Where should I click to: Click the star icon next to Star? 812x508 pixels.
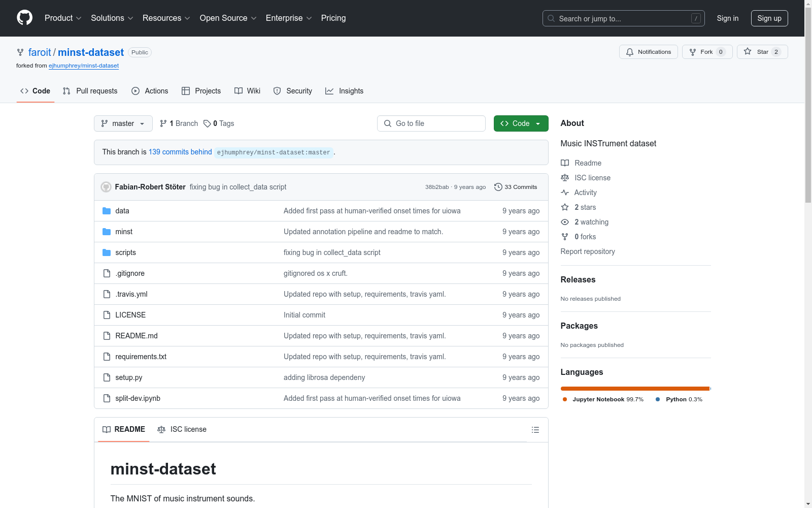(x=748, y=51)
